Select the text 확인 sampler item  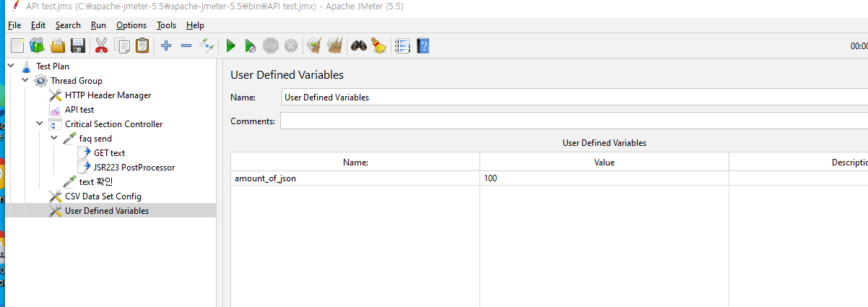(96, 181)
